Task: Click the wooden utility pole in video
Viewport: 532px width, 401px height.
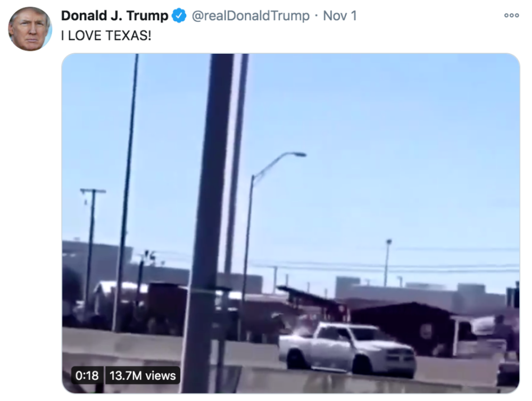Action: click(x=91, y=251)
